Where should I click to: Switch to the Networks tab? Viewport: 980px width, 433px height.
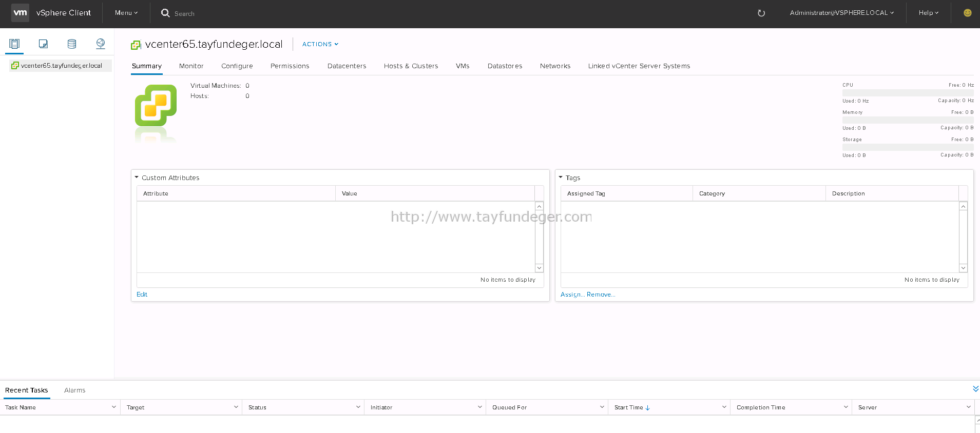555,66
